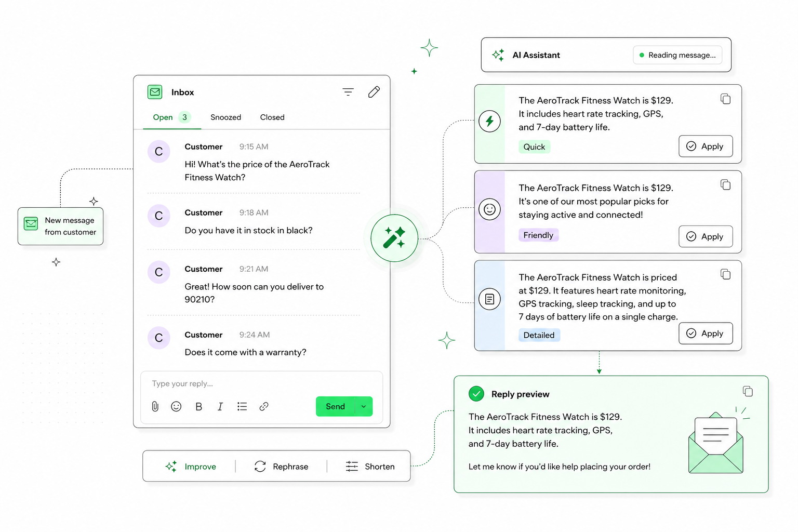This screenshot has height=532, width=798.
Task: Copy the Reply preview text
Action: coord(748,391)
